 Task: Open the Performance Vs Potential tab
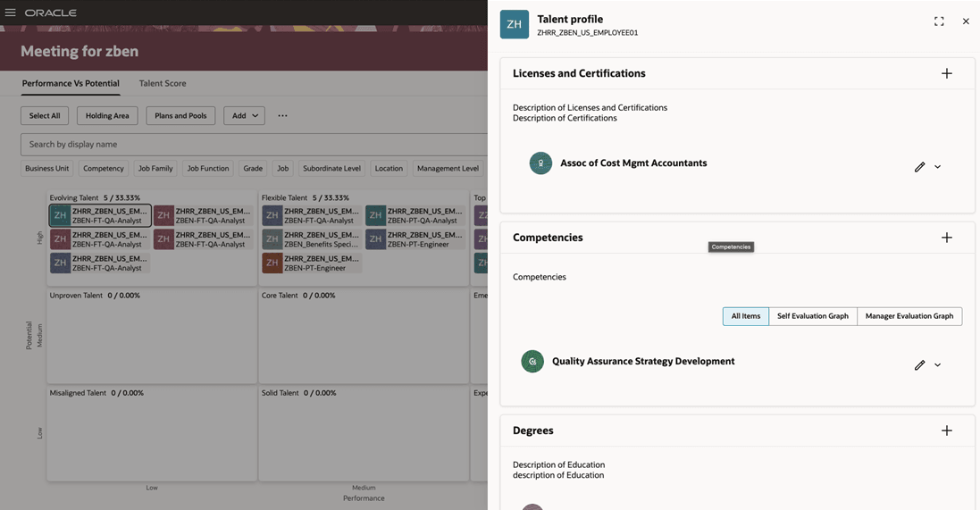(71, 83)
